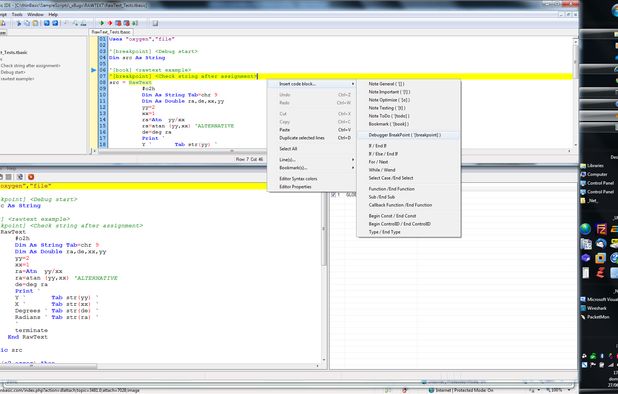Click the Thunderbird mail icon on sidebar

tap(601, 243)
